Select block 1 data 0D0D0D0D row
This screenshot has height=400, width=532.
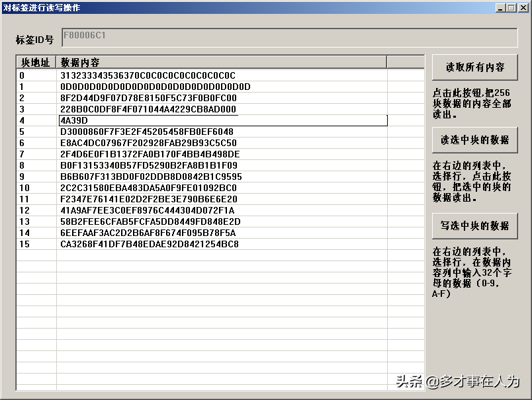coord(155,87)
